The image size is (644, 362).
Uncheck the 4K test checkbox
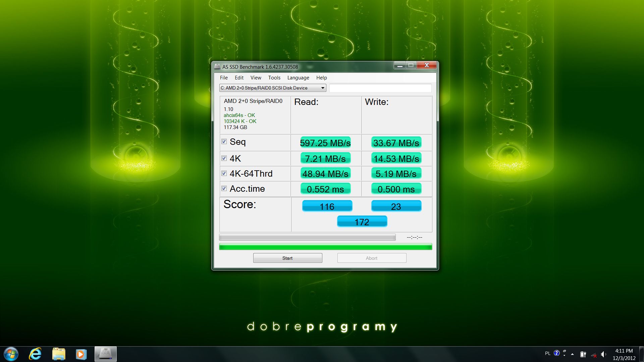pos(224,158)
